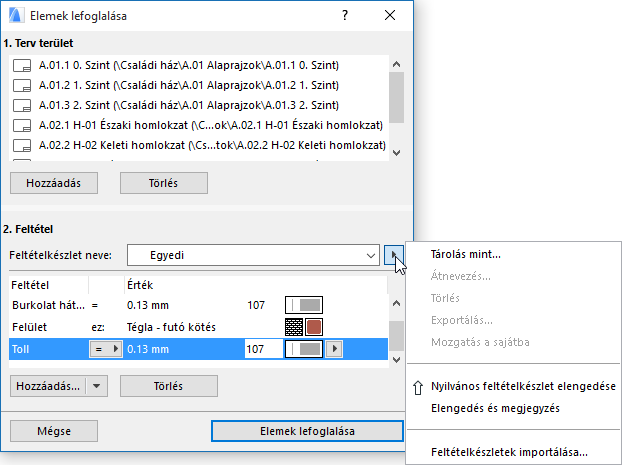Select Elengedés és megjegyzés menu item

(495, 408)
